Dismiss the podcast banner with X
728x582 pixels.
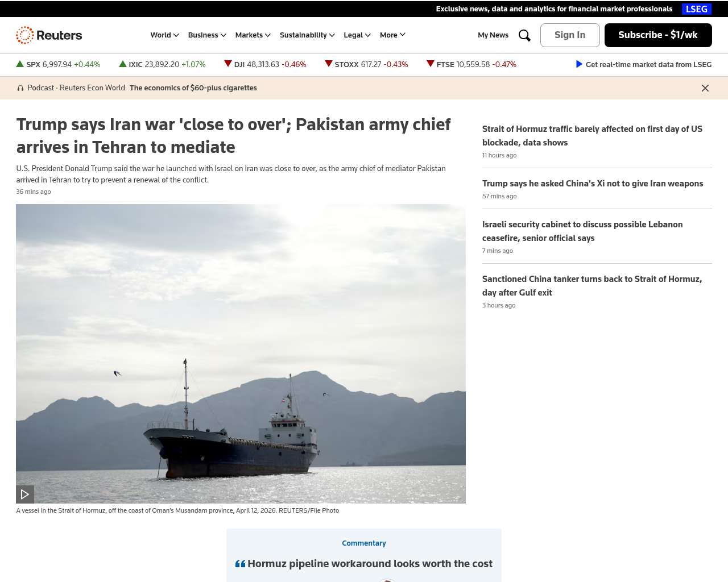click(705, 88)
